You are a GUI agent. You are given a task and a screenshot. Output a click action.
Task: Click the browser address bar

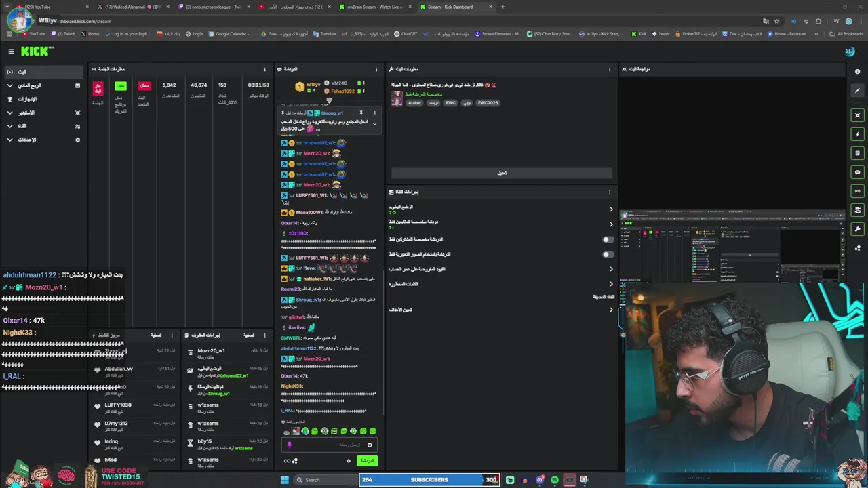[x=407, y=21]
